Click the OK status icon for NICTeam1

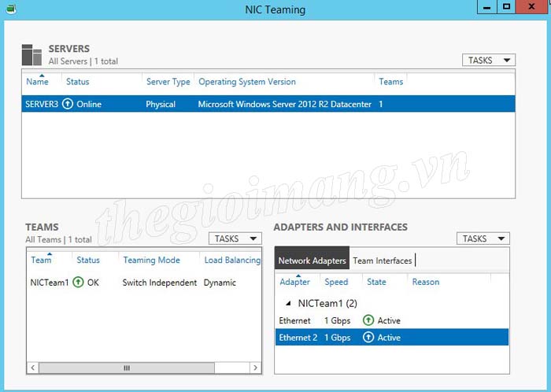click(x=78, y=282)
